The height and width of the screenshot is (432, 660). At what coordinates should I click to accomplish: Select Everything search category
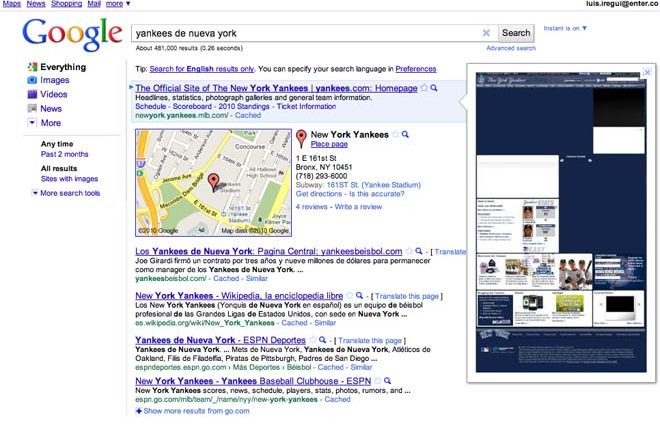pos(63,67)
